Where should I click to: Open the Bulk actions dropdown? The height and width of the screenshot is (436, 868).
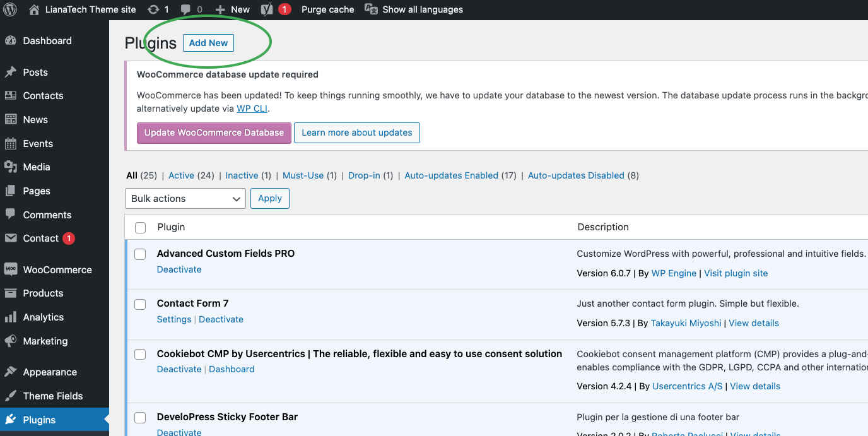point(185,198)
